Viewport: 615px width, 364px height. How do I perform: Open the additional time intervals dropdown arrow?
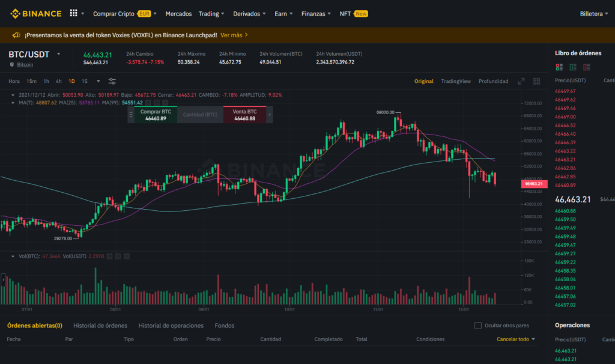tap(98, 81)
